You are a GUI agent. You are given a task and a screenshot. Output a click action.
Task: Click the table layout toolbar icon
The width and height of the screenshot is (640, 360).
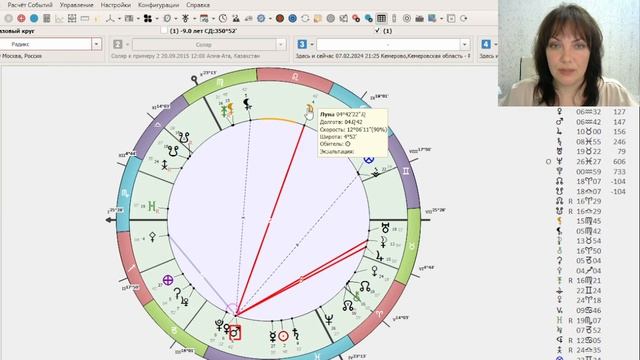(129, 18)
